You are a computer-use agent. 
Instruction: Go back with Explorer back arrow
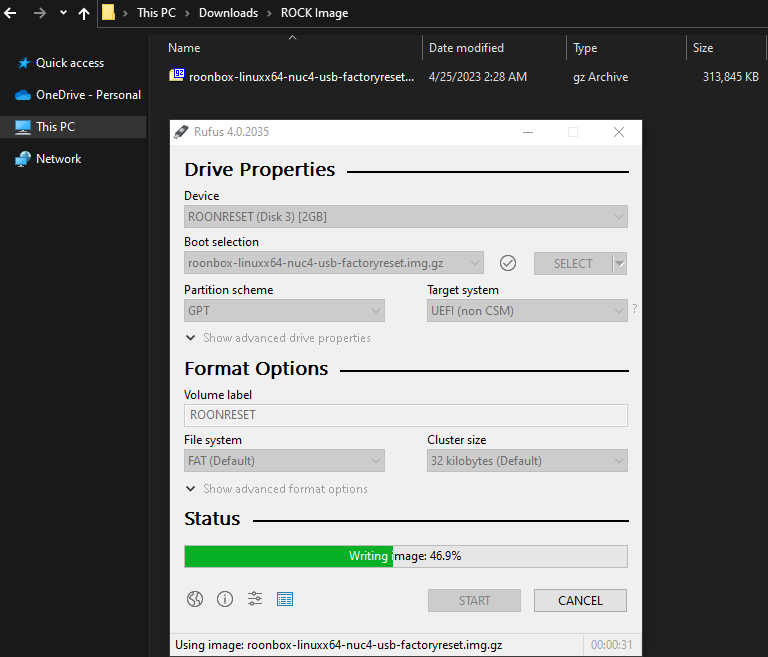pos(10,13)
